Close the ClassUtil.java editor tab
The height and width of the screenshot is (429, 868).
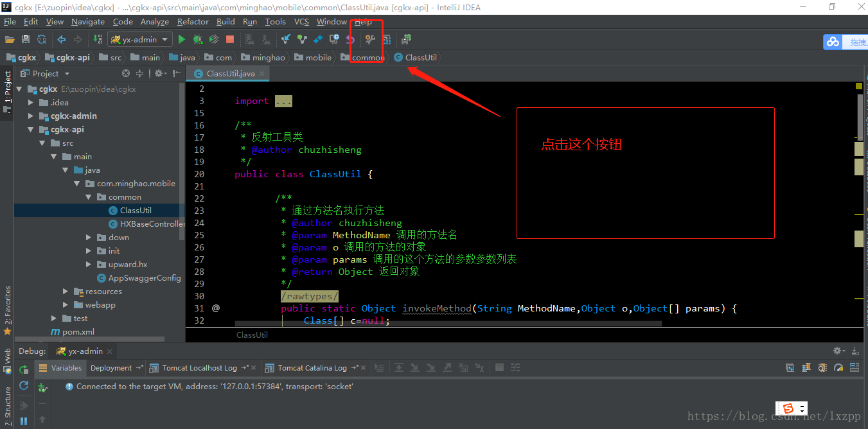point(262,74)
